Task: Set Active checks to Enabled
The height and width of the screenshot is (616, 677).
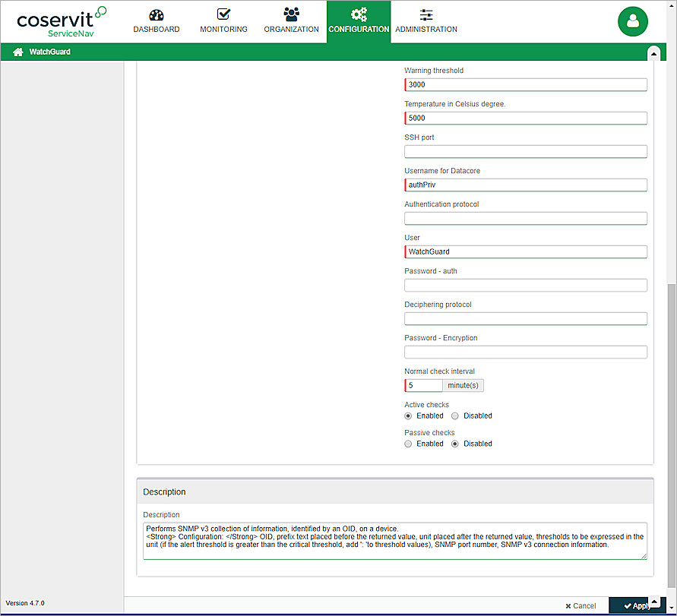Action: click(x=409, y=416)
